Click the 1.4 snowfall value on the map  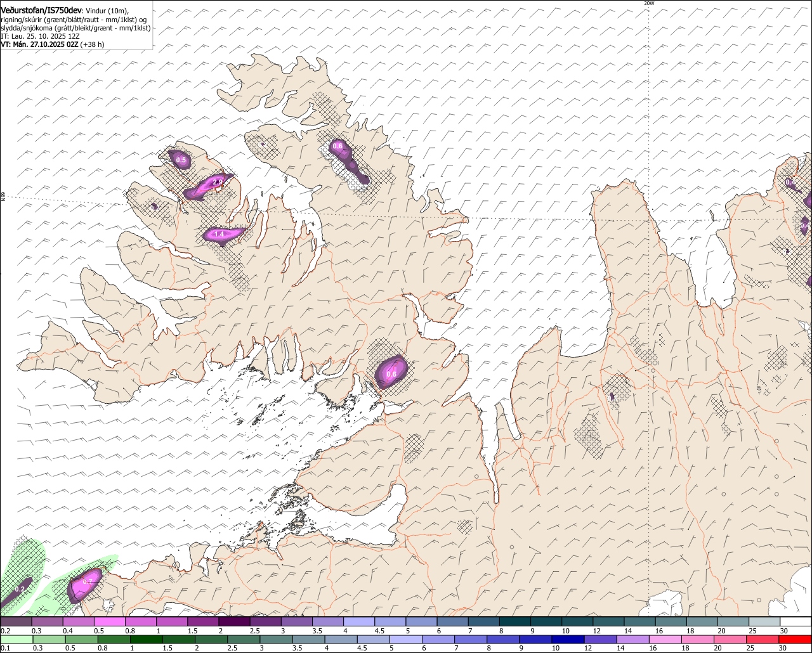point(219,235)
